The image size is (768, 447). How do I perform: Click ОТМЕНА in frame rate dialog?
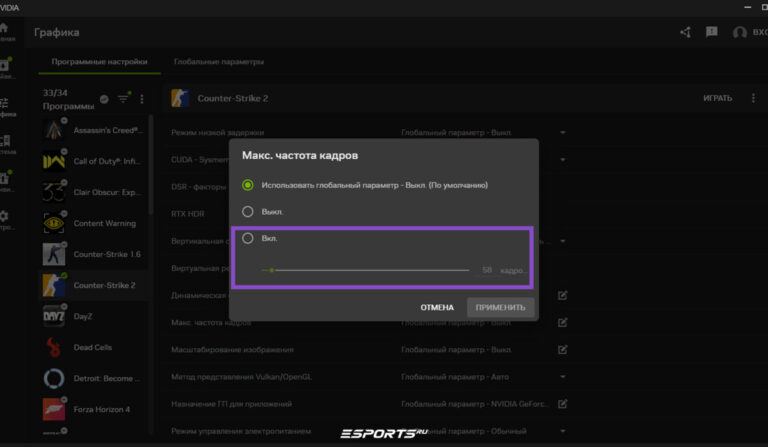pos(437,307)
